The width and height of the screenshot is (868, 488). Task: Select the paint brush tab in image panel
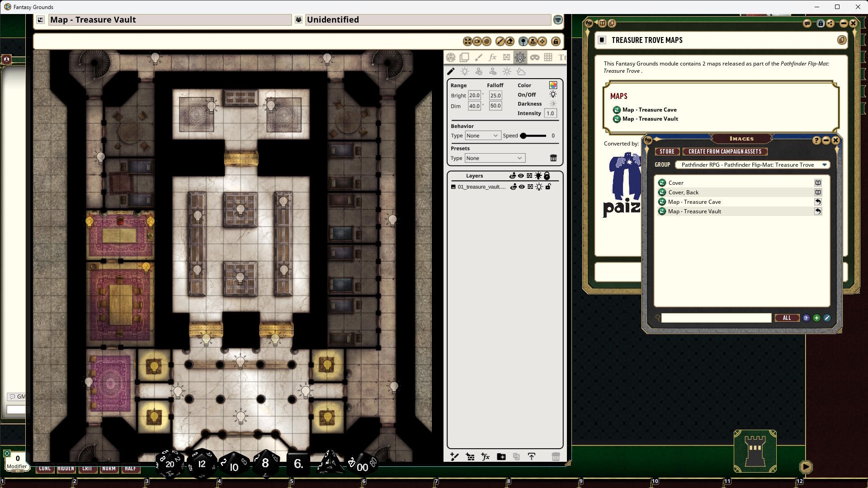478,57
